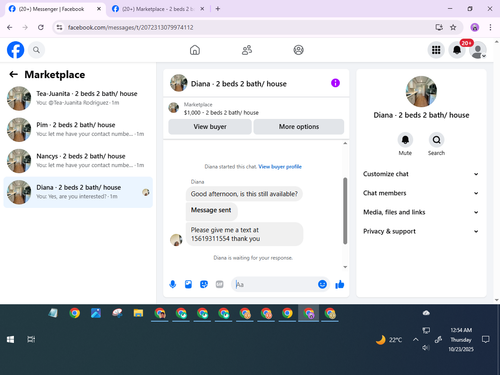Expand the Customize chat section
The width and height of the screenshot is (500, 375).
[x=421, y=174]
